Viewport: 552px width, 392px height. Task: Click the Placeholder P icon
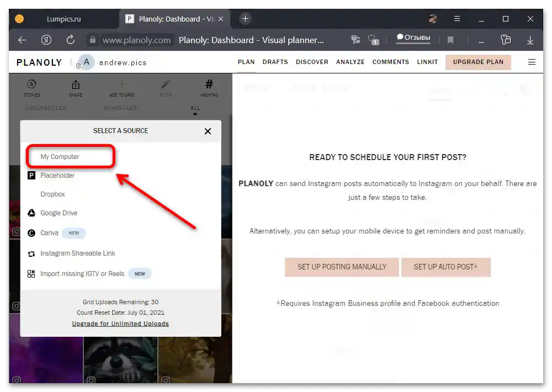coord(31,176)
